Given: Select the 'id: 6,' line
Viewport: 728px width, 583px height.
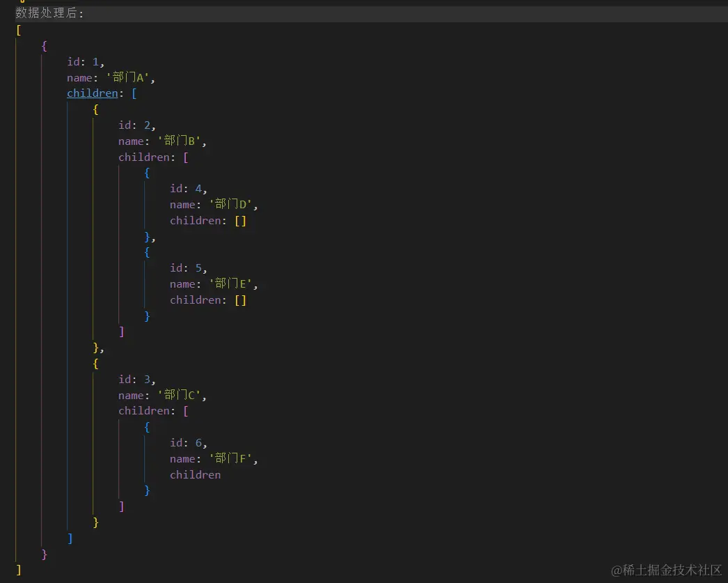Looking at the screenshot, I should pos(189,443).
